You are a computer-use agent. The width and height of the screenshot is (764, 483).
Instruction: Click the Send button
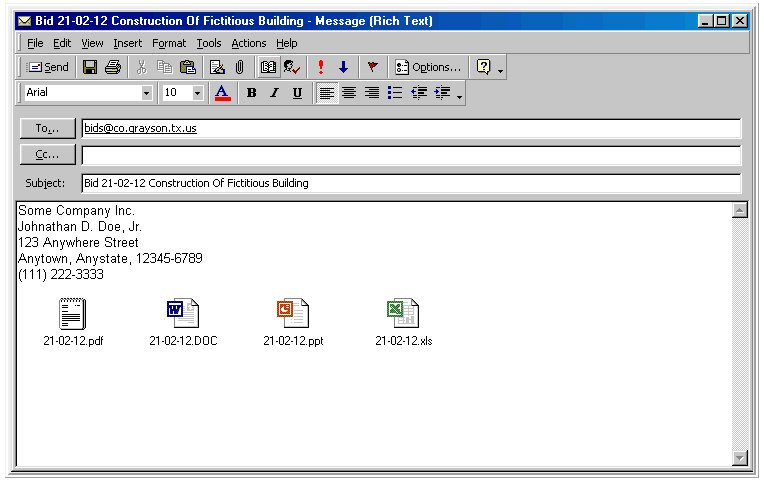coord(48,67)
